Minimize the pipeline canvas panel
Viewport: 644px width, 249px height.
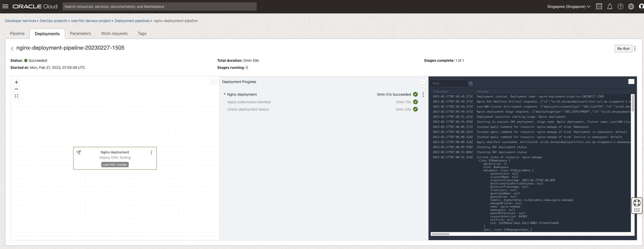(x=214, y=81)
